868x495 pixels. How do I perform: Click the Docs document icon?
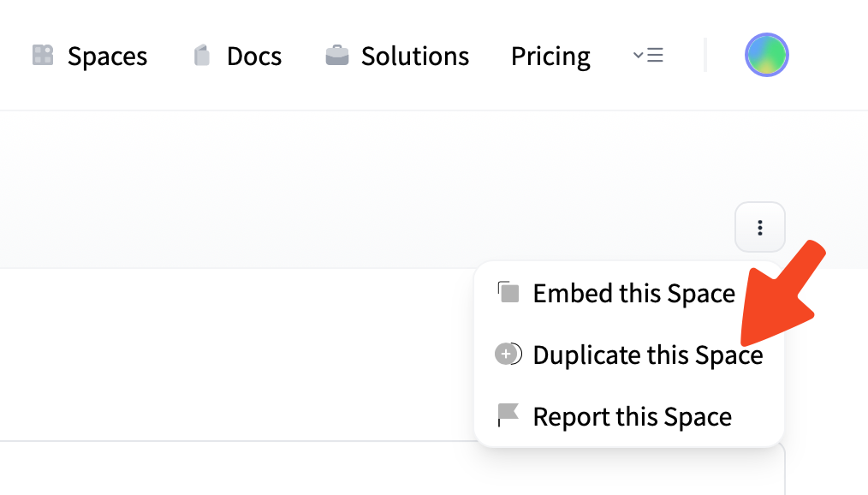(202, 56)
